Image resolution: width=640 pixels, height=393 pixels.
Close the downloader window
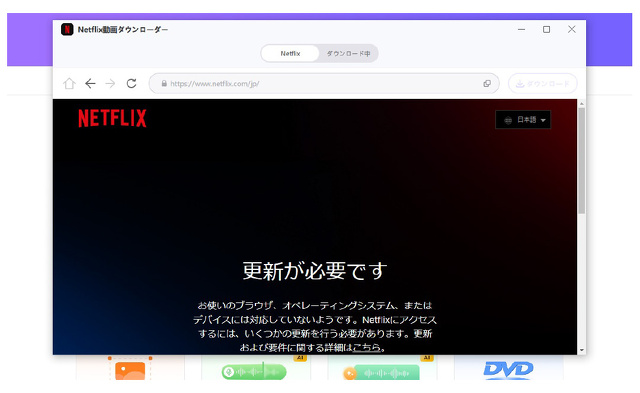click(x=571, y=29)
